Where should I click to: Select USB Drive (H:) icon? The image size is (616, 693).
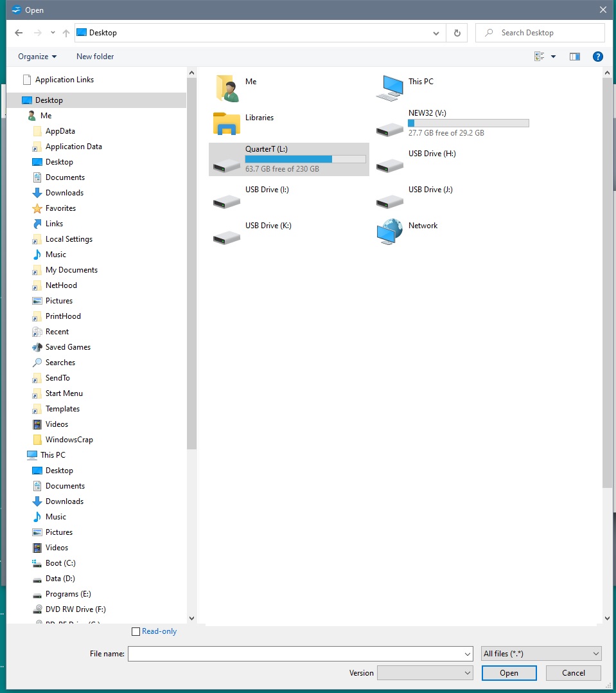pyautogui.click(x=390, y=166)
